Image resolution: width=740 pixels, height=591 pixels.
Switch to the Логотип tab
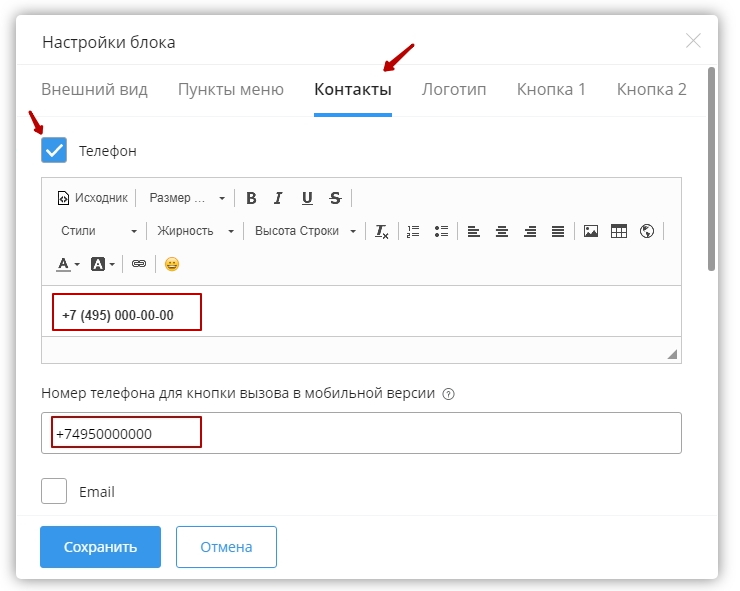coord(454,89)
